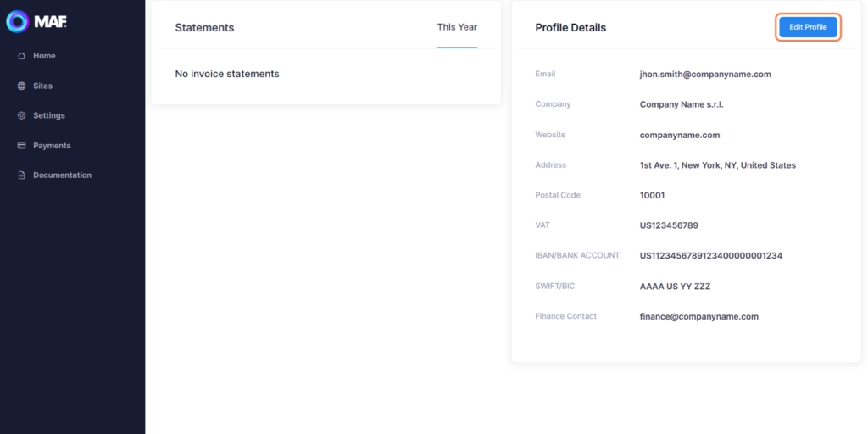Click the gear icon beside Settings
Screen dimensions: 868x434
(x=22, y=115)
